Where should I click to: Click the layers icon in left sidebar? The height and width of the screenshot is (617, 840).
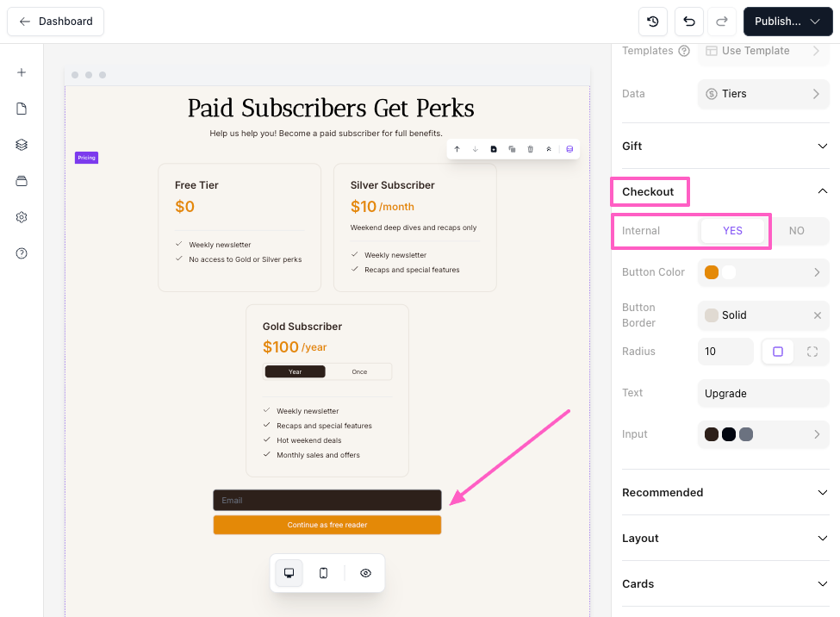pyautogui.click(x=22, y=145)
